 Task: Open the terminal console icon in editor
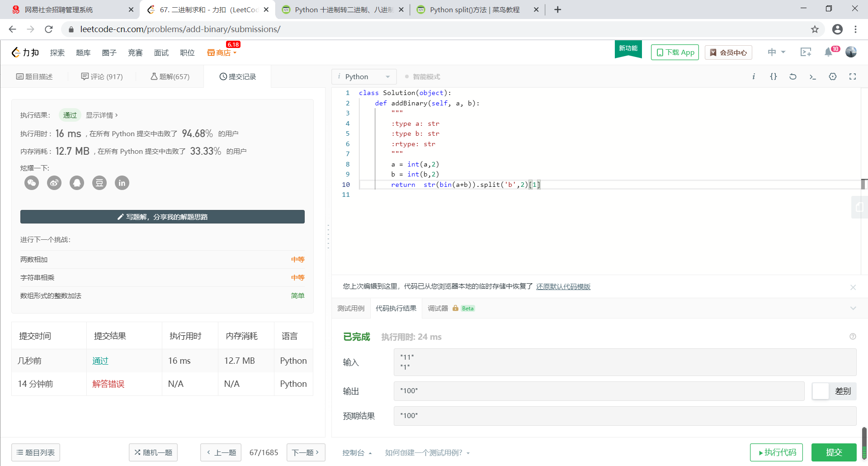pos(813,76)
